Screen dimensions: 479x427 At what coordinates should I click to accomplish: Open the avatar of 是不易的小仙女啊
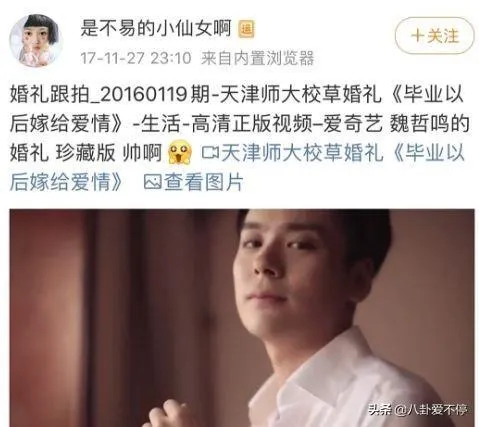click(x=36, y=41)
